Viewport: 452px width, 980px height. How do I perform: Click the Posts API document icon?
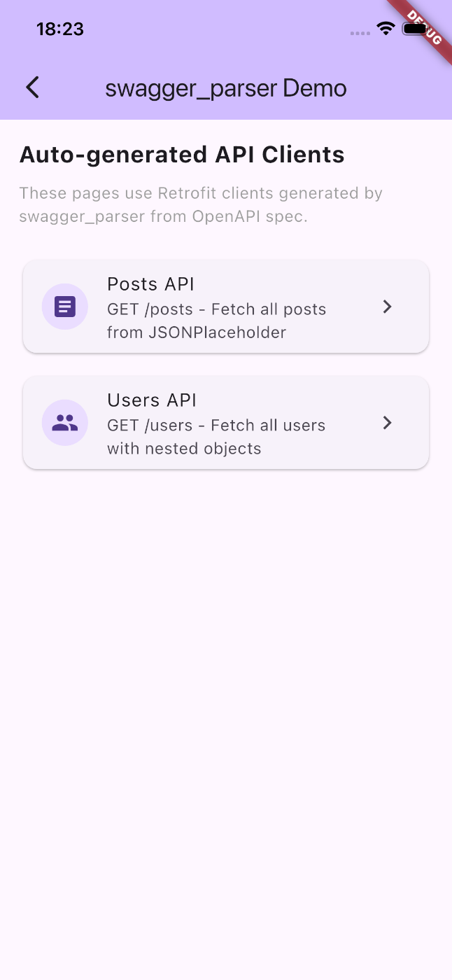(x=65, y=307)
